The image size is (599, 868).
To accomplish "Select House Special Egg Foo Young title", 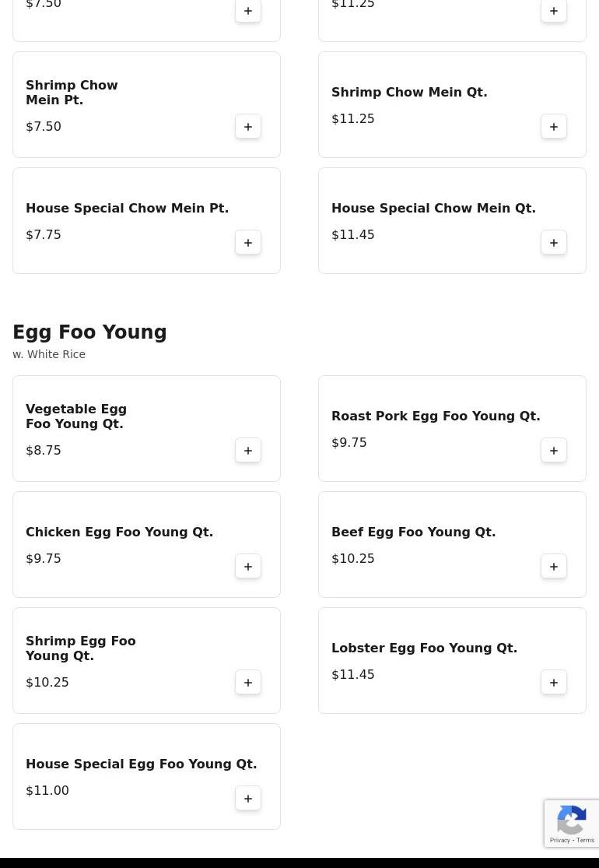I will coord(141,764).
